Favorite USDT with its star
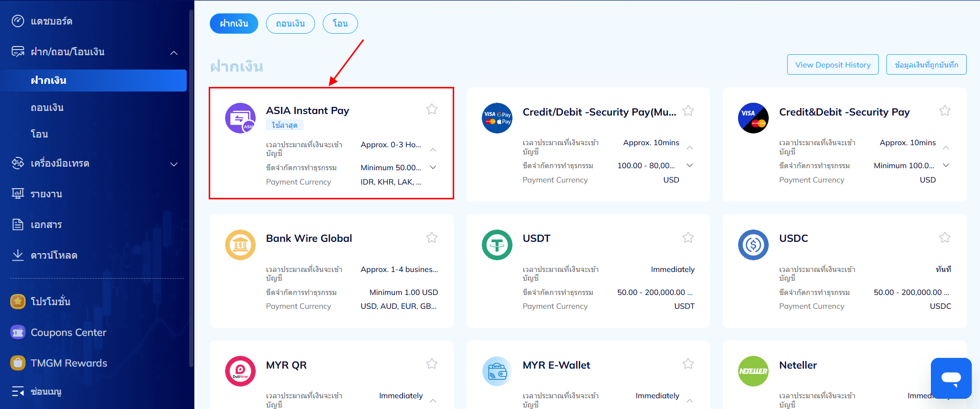This screenshot has height=409, width=980. [x=688, y=237]
